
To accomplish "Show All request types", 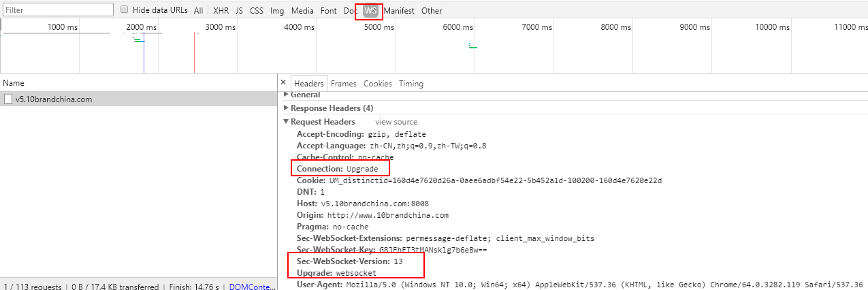I will point(198,10).
